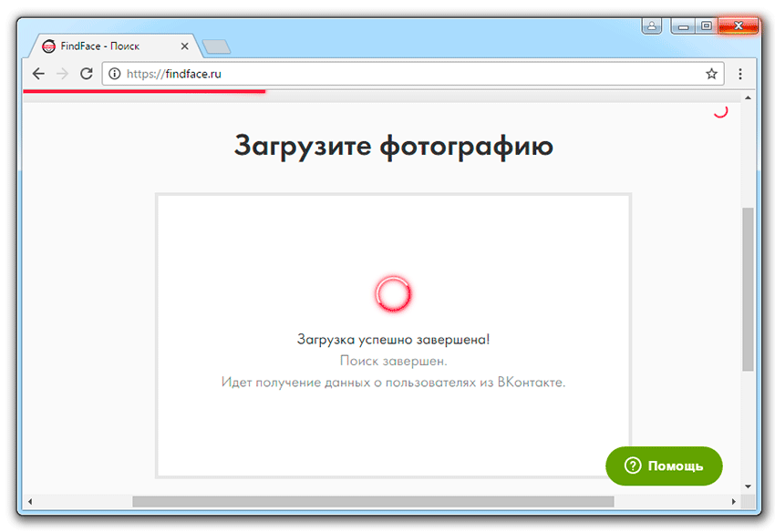This screenshot has width=775, height=532.
Task: Click the text Поиск завершен.
Action: (394, 361)
